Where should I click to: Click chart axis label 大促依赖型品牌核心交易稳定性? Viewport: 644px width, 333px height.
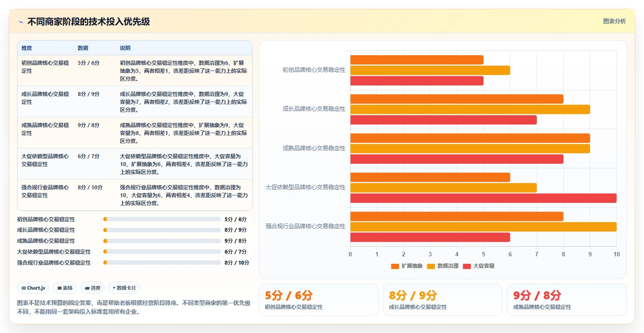(306, 188)
